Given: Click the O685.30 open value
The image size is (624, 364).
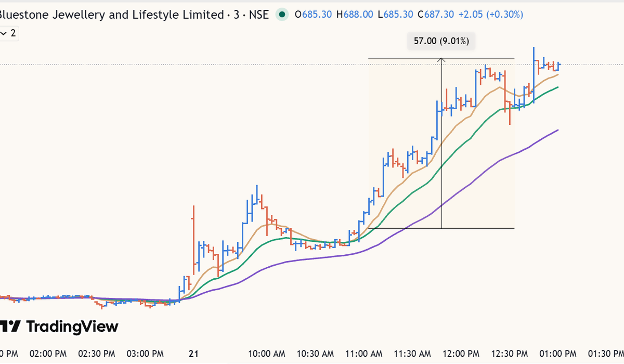Looking at the screenshot, I should pyautogui.click(x=313, y=15).
